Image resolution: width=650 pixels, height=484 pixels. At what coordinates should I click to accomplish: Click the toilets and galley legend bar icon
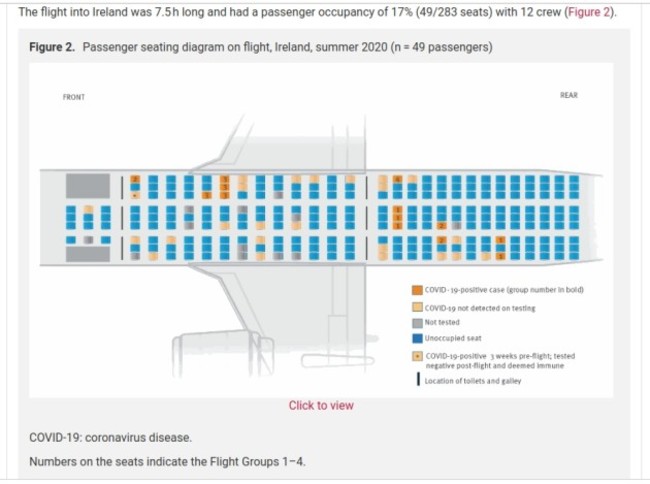pos(417,378)
